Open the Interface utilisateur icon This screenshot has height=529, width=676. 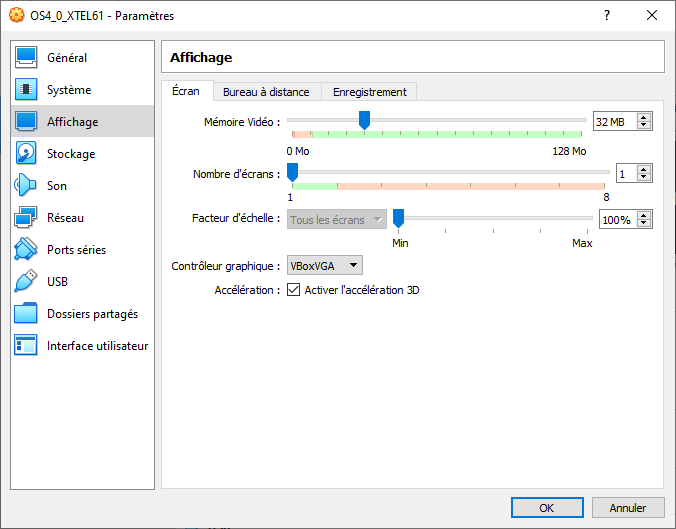coord(27,346)
